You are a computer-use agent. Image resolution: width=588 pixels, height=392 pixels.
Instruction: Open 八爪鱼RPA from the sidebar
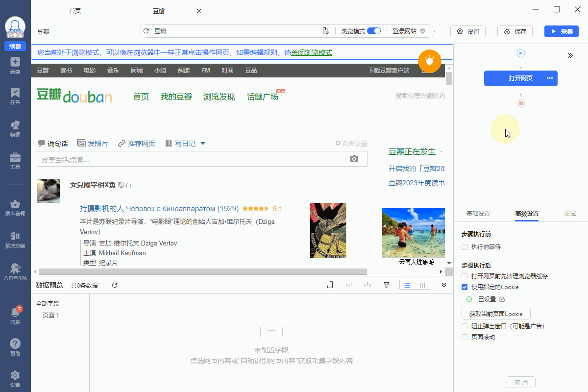(15, 272)
